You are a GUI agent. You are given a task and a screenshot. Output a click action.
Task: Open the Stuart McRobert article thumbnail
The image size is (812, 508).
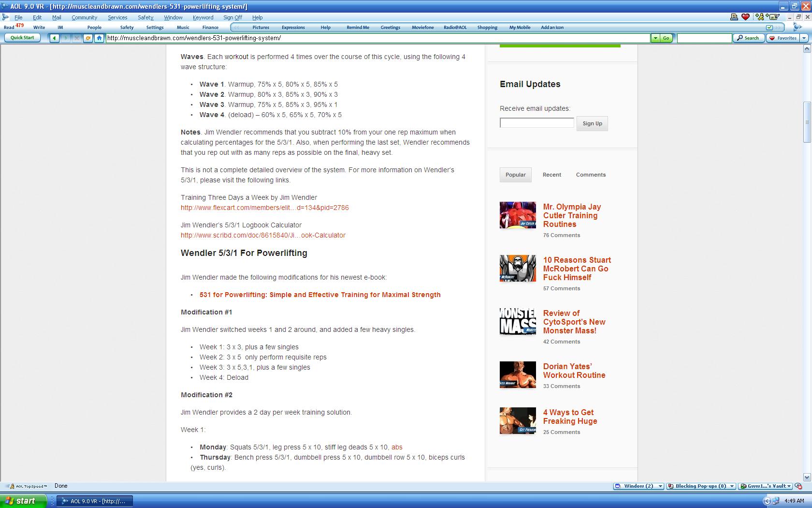coord(518,268)
